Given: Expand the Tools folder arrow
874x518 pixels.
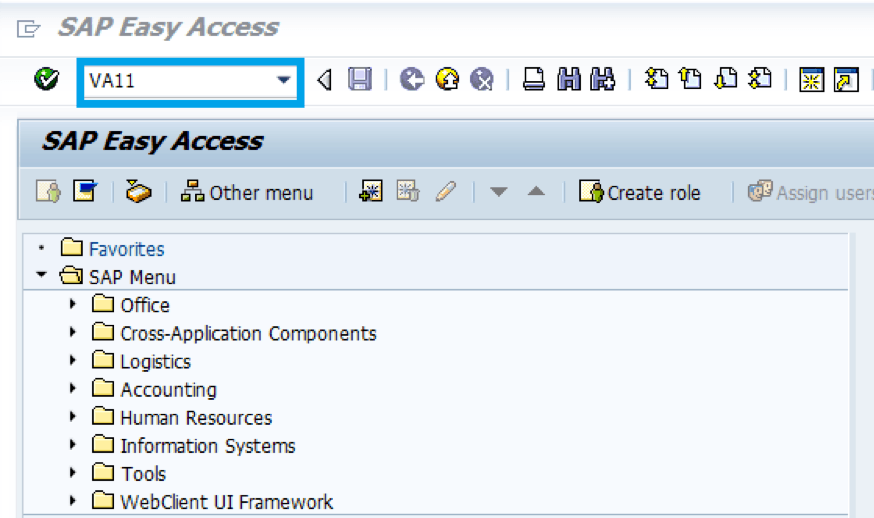Looking at the screenshot, I should (72, 472).
